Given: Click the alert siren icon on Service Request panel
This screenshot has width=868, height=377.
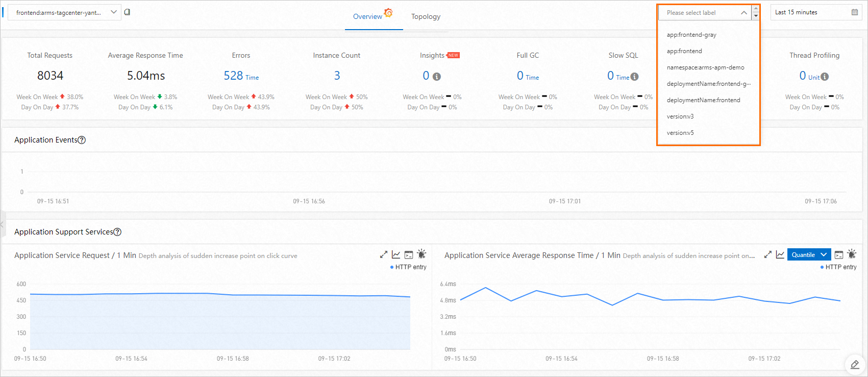Looking at the screenshot, I should pos(421,254).
